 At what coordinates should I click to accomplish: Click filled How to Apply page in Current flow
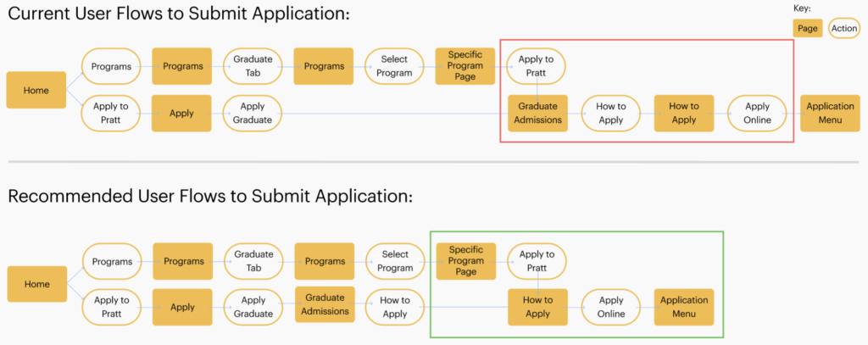(684, 113)
